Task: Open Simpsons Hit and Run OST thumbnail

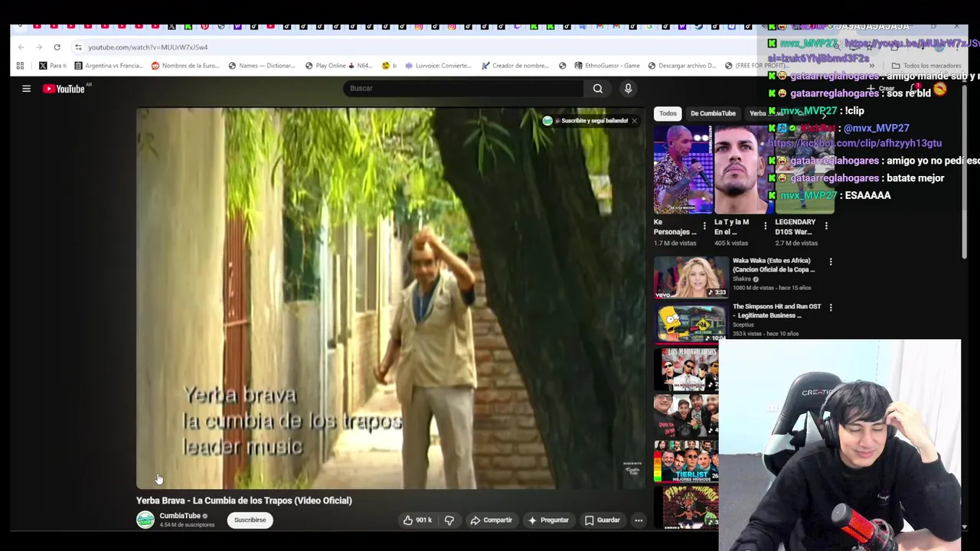Action: coord(691,322)
